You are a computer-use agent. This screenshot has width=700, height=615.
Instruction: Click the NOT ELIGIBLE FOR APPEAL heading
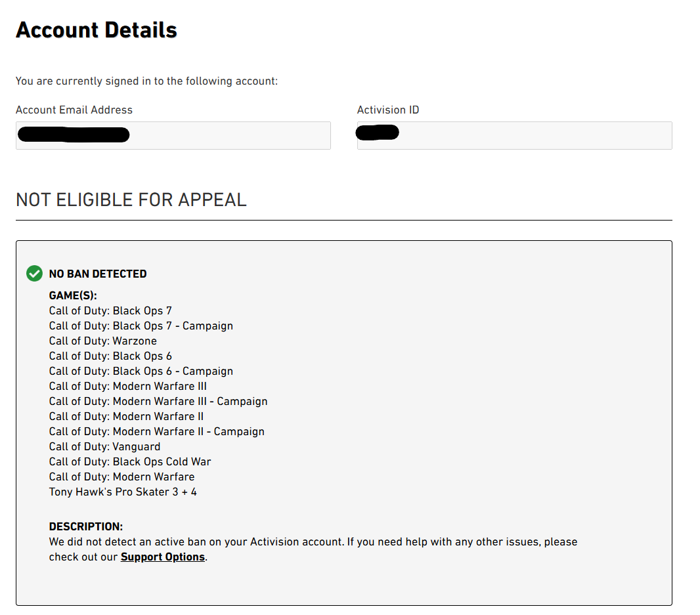point(131,200)
